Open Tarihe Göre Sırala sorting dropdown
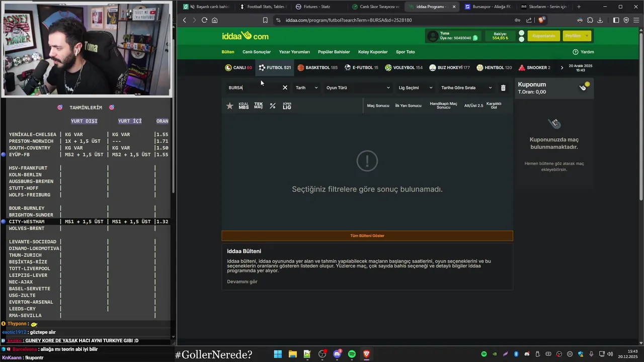The height and width of the screenshot is (362, 644). pos(466,87)
